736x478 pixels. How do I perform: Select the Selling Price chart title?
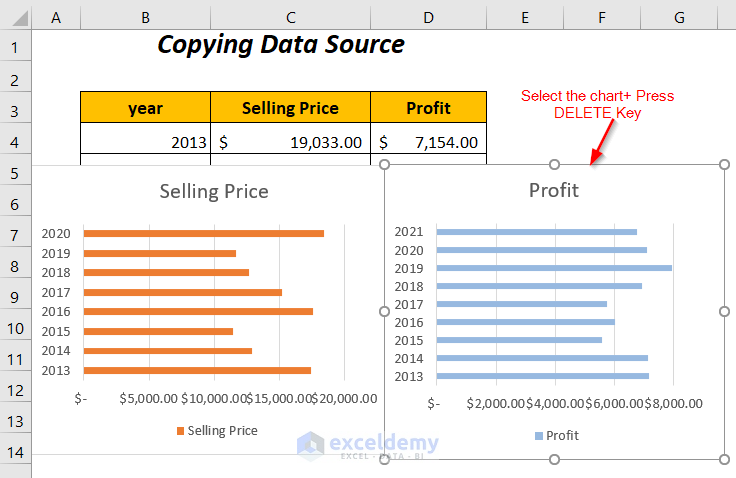pos(214,191)
